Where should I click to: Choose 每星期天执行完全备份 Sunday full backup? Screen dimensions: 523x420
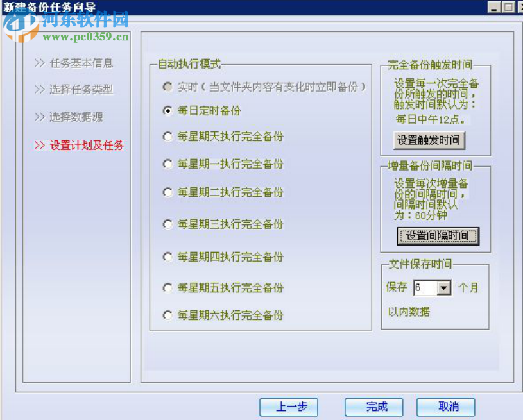[x=167, y=137]
